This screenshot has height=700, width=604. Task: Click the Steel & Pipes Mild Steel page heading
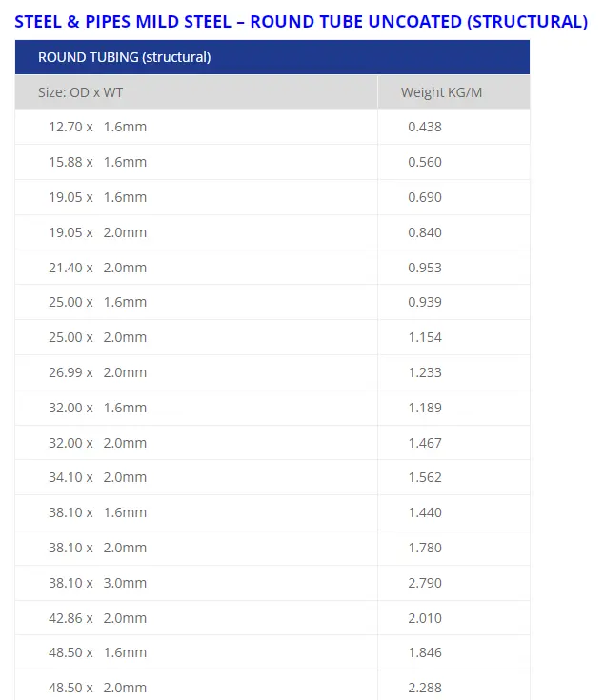pyautogui.click(x=301, y=21)
